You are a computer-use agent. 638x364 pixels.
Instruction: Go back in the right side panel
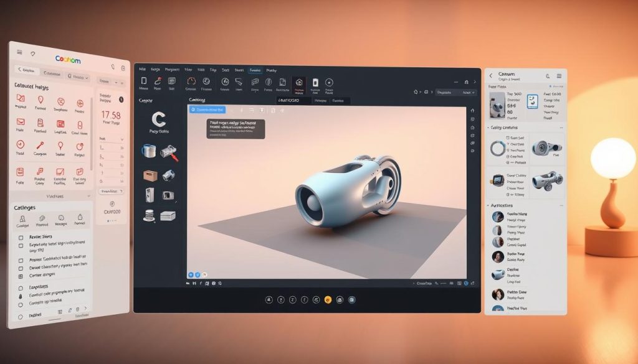coord(491,75)
